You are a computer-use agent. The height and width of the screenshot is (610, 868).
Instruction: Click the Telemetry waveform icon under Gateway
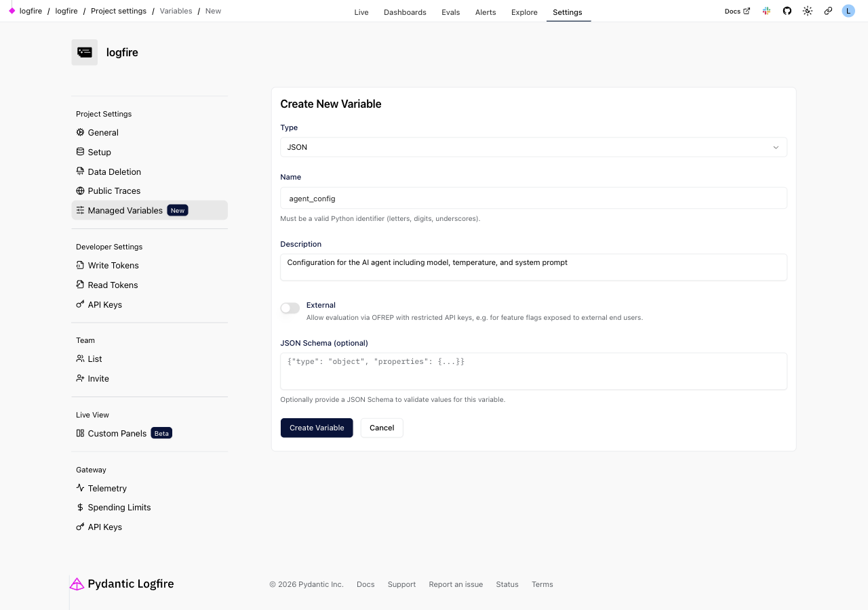coord(80,488)
